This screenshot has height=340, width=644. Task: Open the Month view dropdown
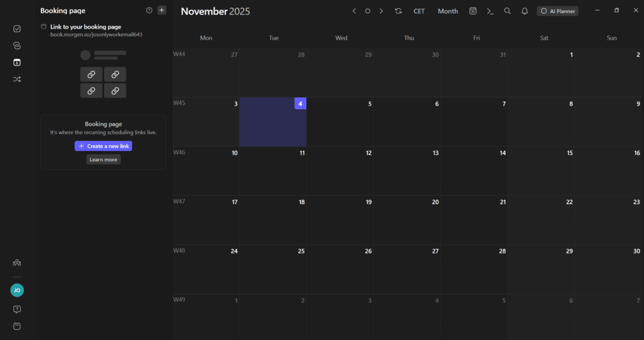[x=448, y=11]
